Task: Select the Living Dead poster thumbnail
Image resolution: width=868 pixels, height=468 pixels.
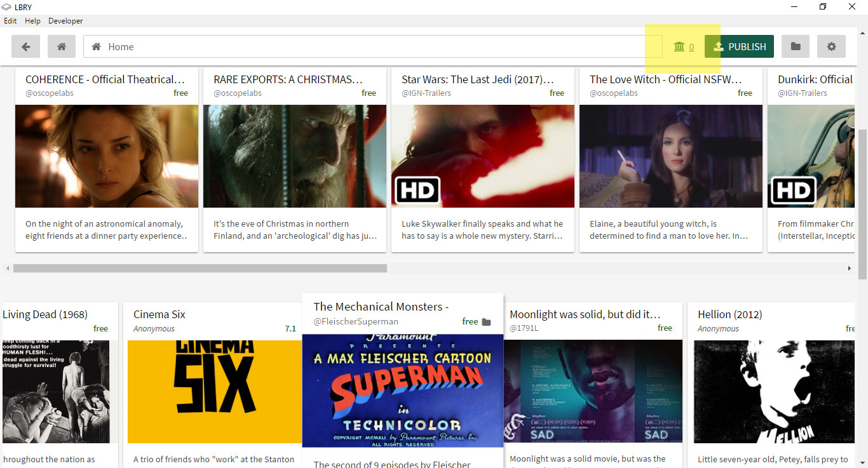Action: tap(56, 392)
